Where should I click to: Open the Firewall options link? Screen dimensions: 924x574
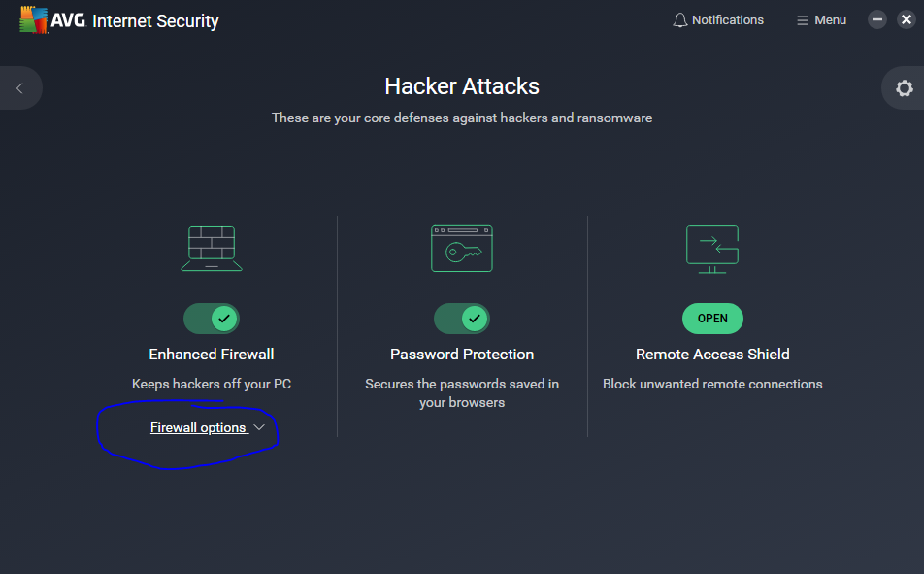coord(198,427)
